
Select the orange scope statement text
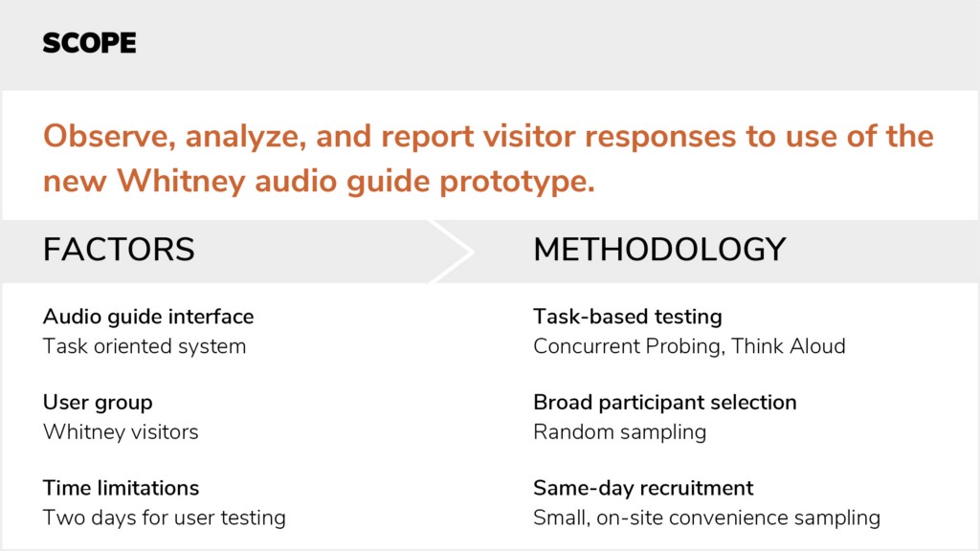[x=488, y=159]
